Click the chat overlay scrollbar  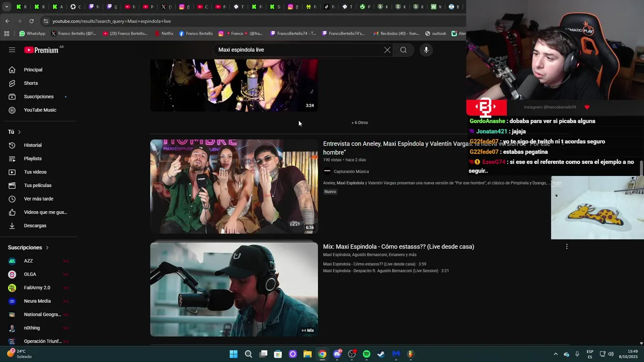point(641,168)
